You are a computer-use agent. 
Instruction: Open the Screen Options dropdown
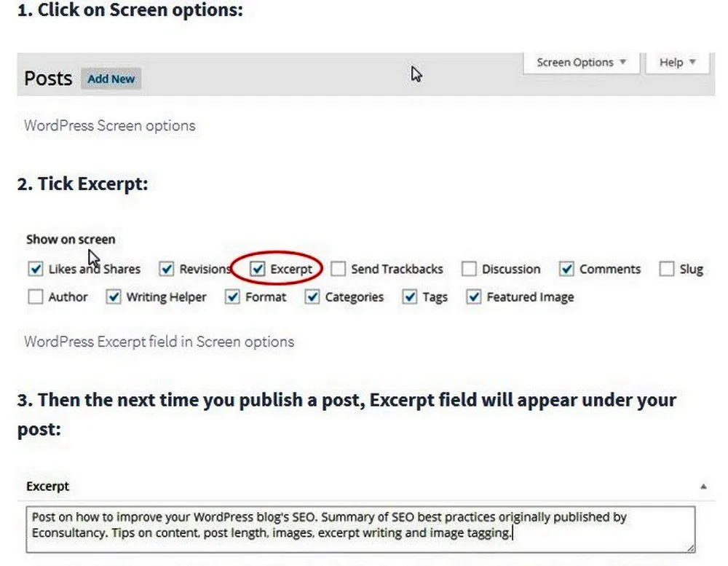click(x=581, y=63)
